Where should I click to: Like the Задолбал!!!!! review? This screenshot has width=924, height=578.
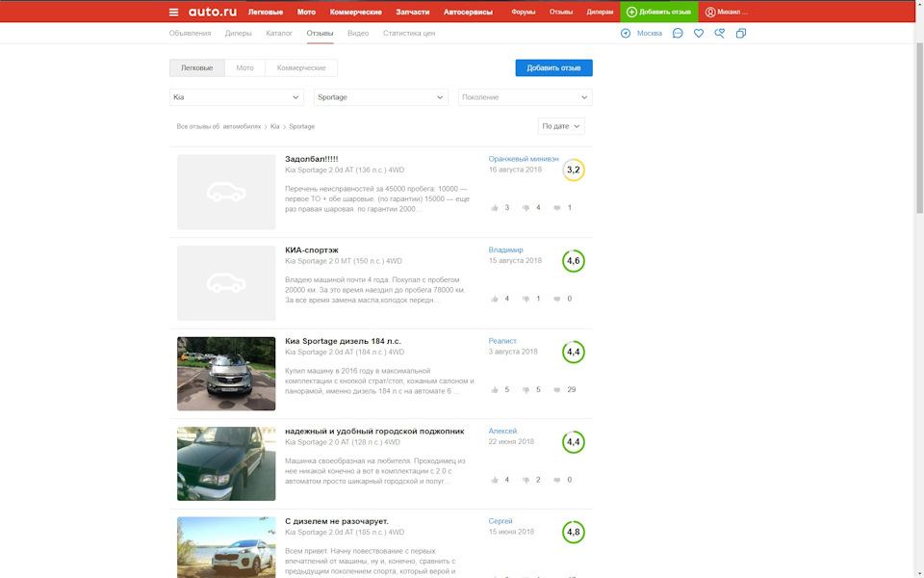click(495, 208)
